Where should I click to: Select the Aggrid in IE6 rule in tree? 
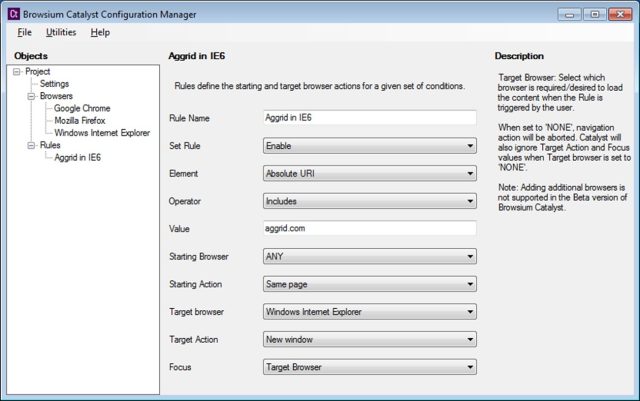click(x=78, y=157)
